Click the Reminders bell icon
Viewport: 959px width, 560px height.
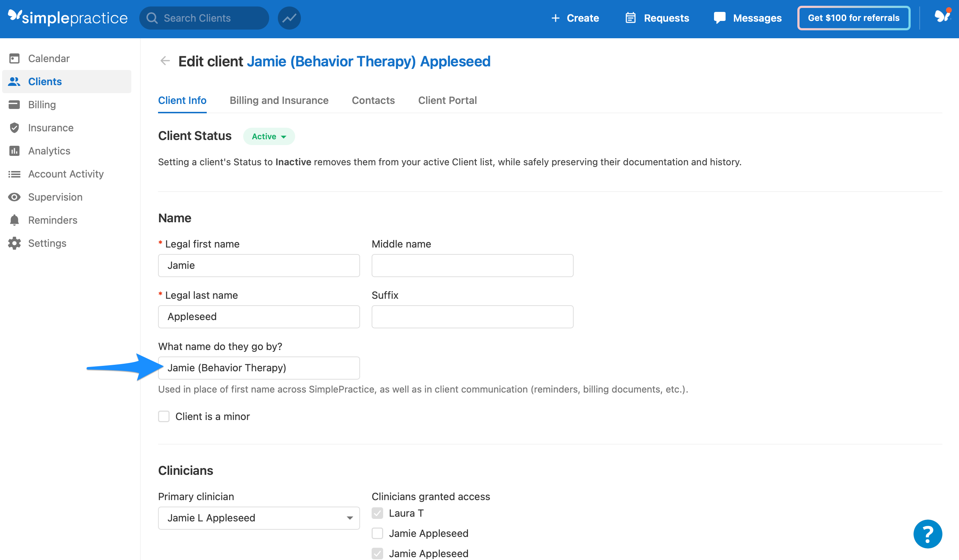[x=14, y=220]
